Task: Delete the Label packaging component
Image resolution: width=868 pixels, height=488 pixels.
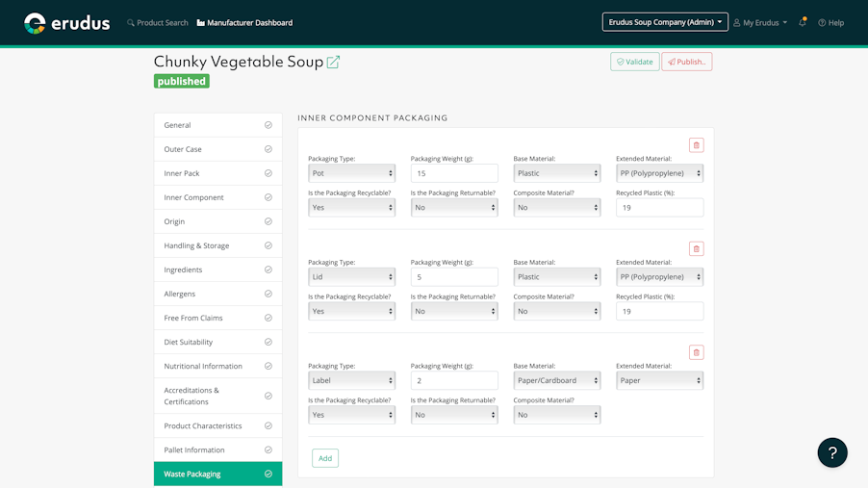Action: coord(697,352)
